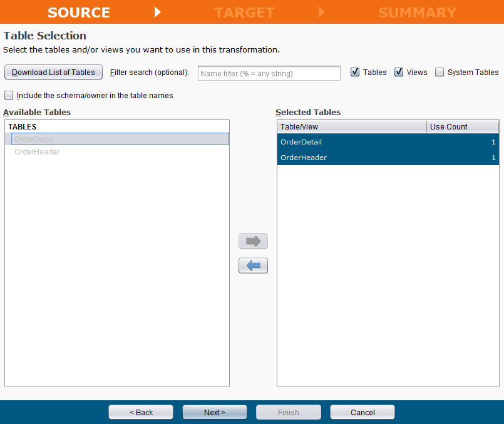Go to the SUMMARY wizard step
504x424 pixels.
point(417,12)
